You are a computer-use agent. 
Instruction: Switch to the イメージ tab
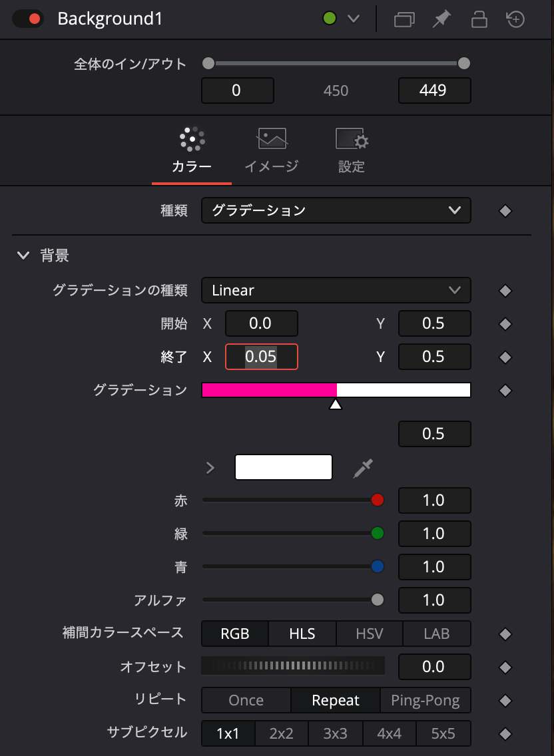pyautogui.click(x=271, y=150)
